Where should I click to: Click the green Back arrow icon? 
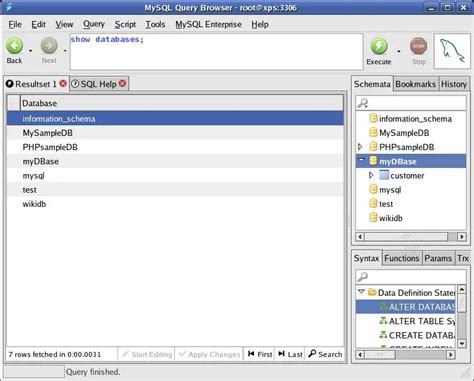[x=15, y=46]
